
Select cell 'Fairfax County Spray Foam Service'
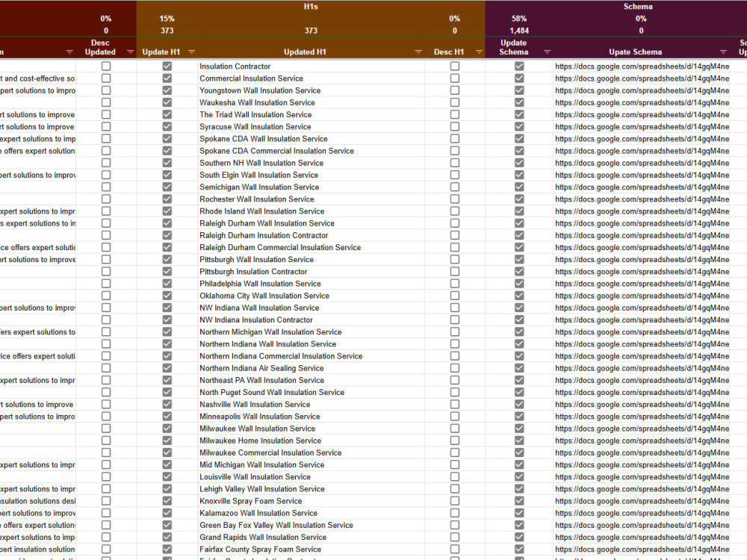point(311,550)
